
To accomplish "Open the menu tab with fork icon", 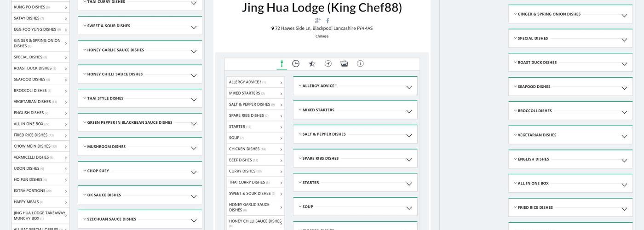I will (282, 64).
